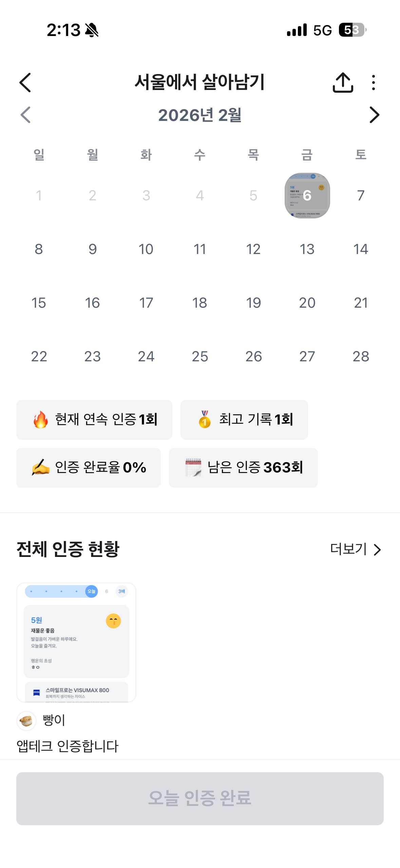The width and height of the screenshot is (400, 868).
Task: Tap the 오늘 인증 완료 button
Action: [x=200, y=798]
